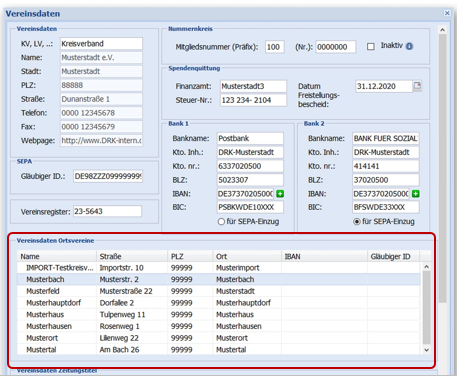Select Bank 2 für SEPA-Einzug radio button
Screen dimensions: 457x376
coord(357,222)
